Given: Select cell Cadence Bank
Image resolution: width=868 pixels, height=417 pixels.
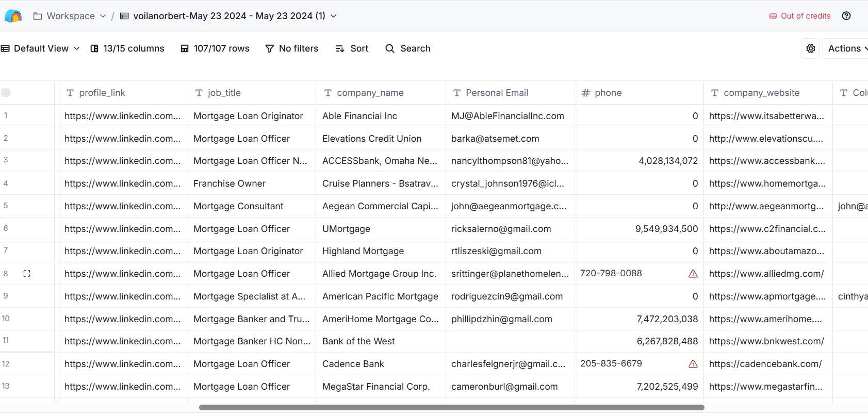Looking at the screenshot, I should (x=381, y=364).
